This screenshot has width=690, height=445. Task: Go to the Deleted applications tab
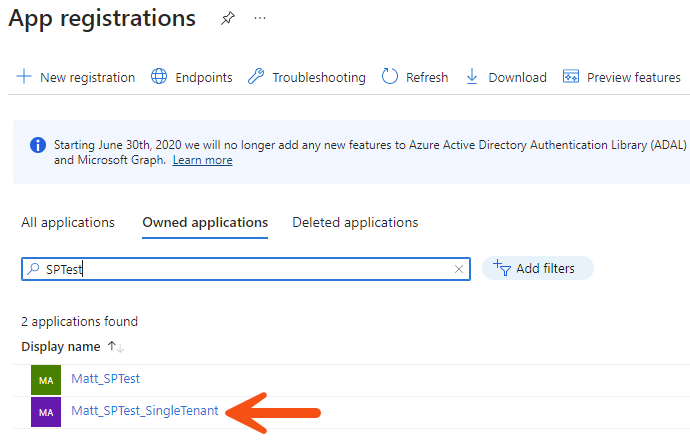355,222
